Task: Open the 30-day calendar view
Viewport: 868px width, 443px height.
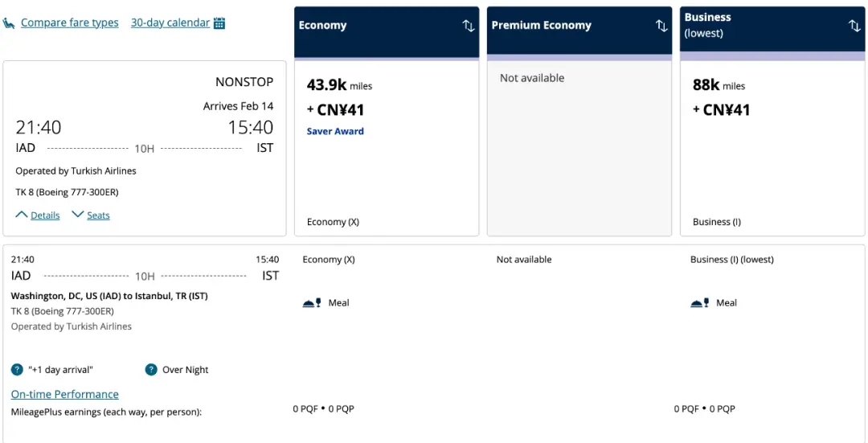Action: point(170,23)
